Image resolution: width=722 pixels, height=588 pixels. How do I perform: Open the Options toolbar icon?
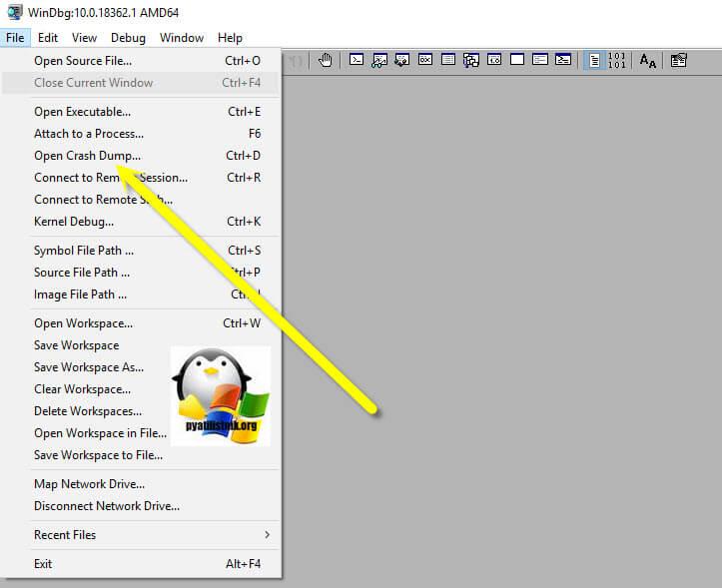click(678, 60)
